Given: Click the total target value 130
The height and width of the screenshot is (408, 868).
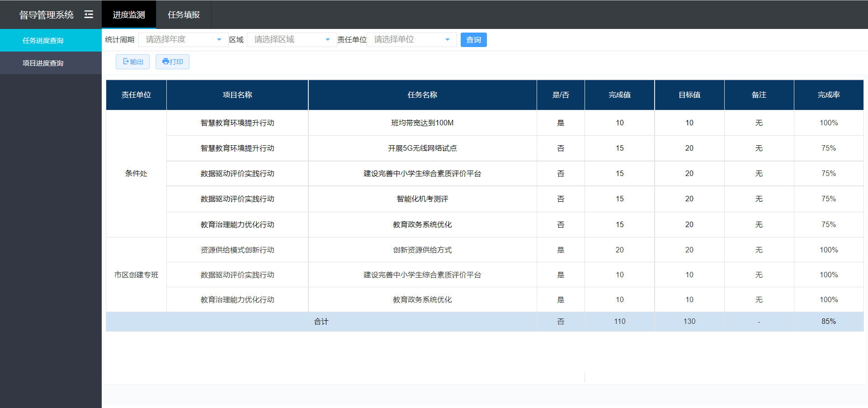Looking at the screenshot, I should pyautogui.click(x=689, y=322).
